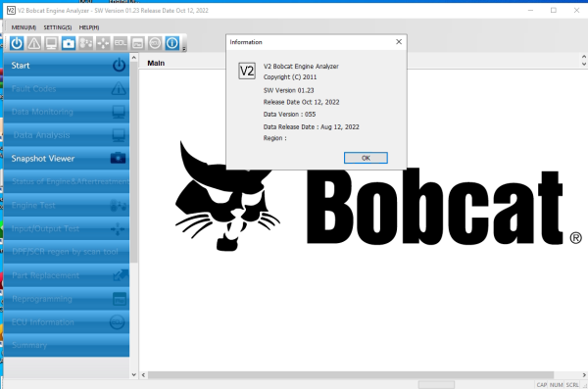Select Start in the left sidebar
The image size is (588, 389).
pyautogui.click(x=67, y=65)
